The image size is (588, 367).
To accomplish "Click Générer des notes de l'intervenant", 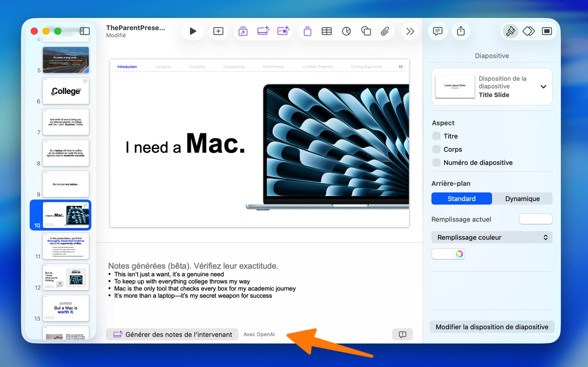I will point(172,334).
